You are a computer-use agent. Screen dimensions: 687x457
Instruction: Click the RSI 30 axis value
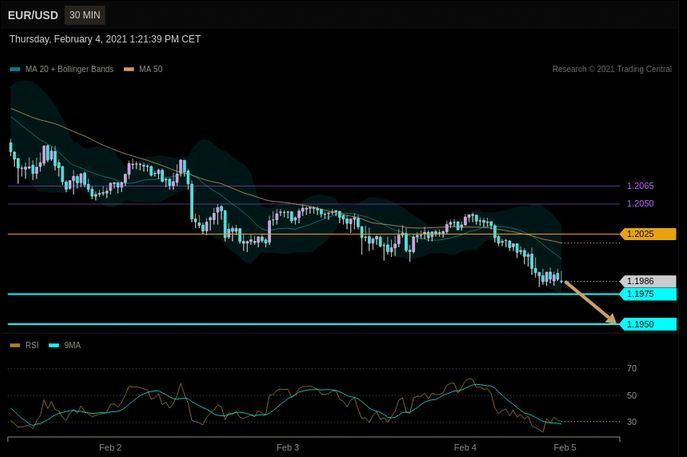pos(631,422)
